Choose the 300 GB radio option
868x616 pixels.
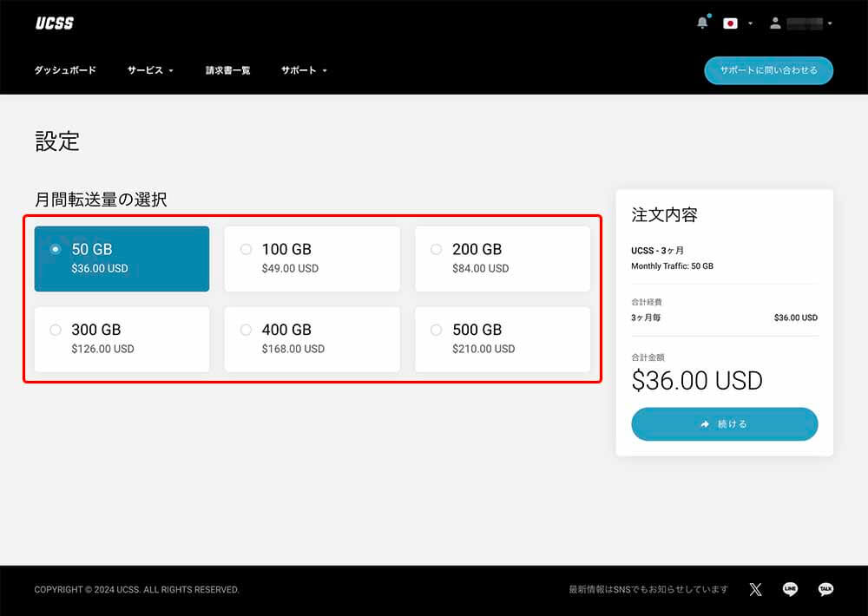56,330
